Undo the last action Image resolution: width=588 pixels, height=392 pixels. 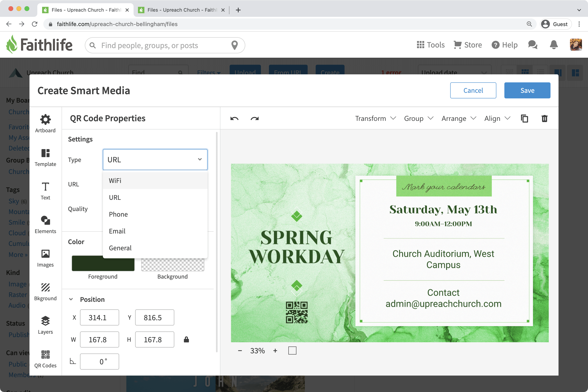(234, 118)
